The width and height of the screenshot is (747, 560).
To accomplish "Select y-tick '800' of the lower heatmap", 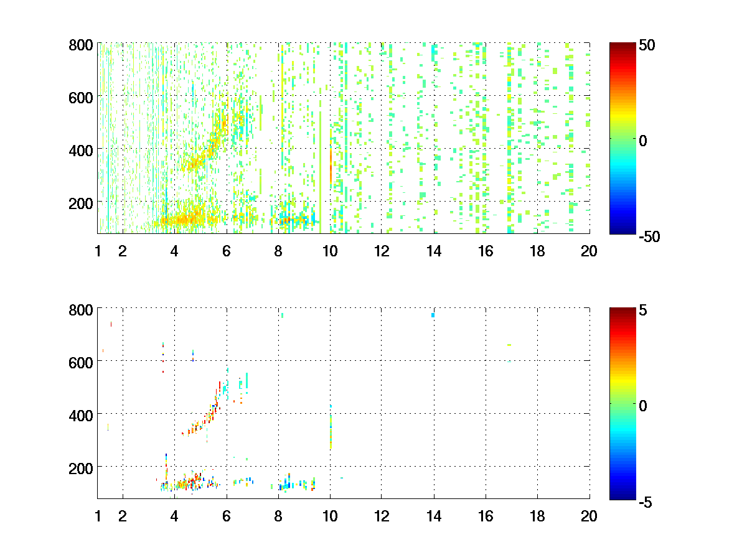I will pyautogui.click(x=81, y=309).
